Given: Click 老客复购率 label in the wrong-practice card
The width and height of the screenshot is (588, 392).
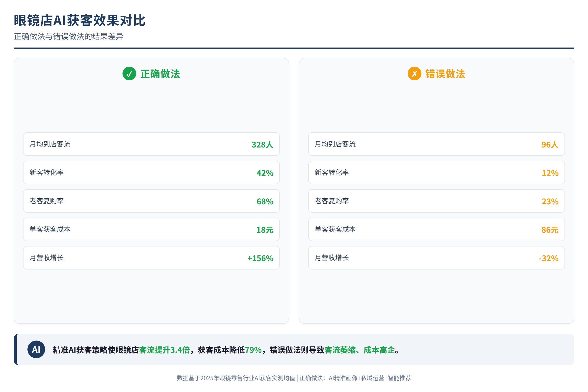Looking at the screenshot, I should (x=331, y=201).
